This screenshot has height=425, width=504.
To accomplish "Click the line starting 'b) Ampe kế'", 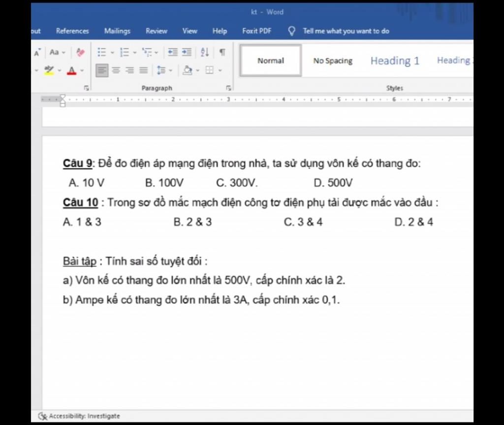I will [x=201, y=300].
